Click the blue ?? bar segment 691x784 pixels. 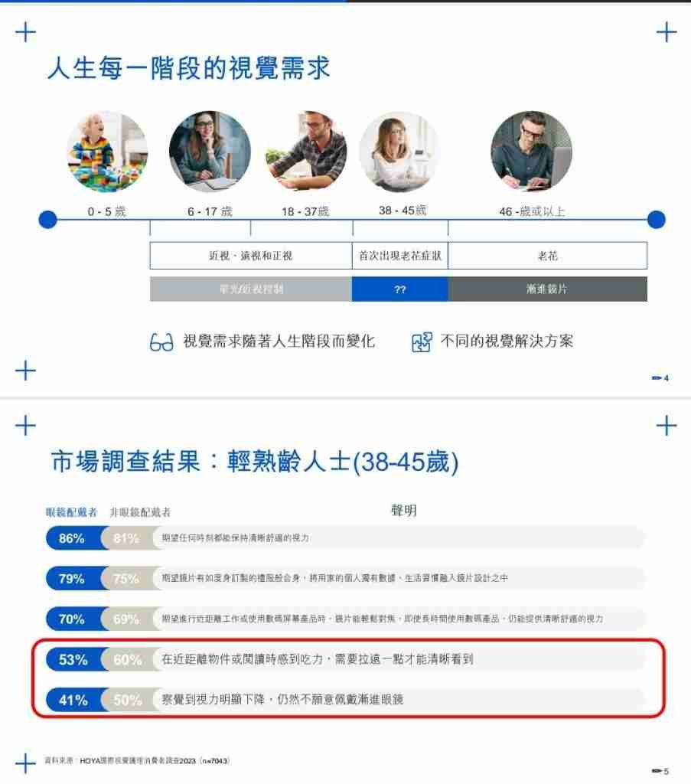pos(399,289)
